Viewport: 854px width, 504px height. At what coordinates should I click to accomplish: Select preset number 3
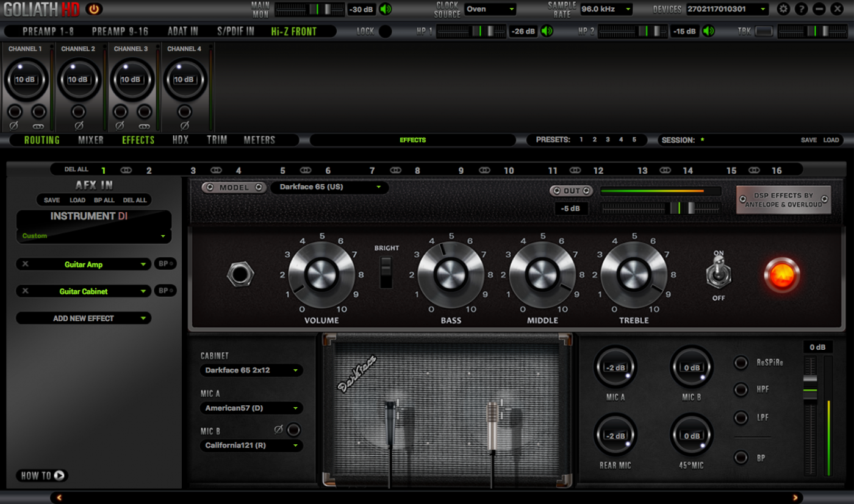click(x=608, y=140)
